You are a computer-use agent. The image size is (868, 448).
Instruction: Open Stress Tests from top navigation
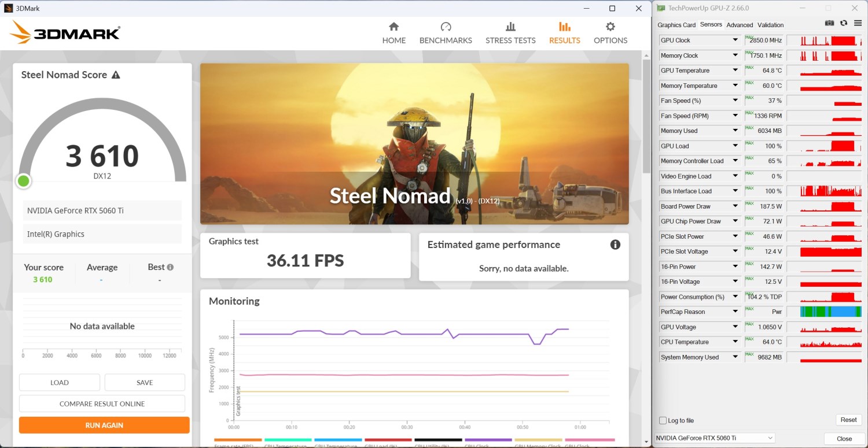(510, 33)
